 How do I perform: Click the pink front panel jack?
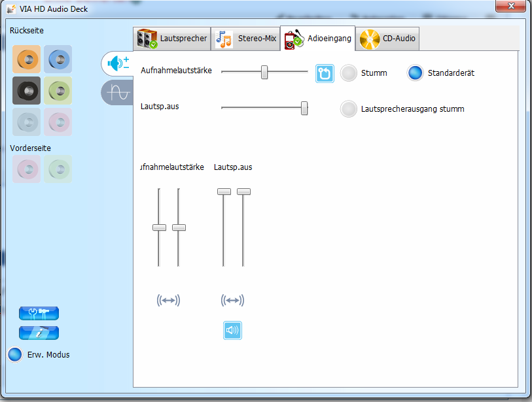pos(26,169)
